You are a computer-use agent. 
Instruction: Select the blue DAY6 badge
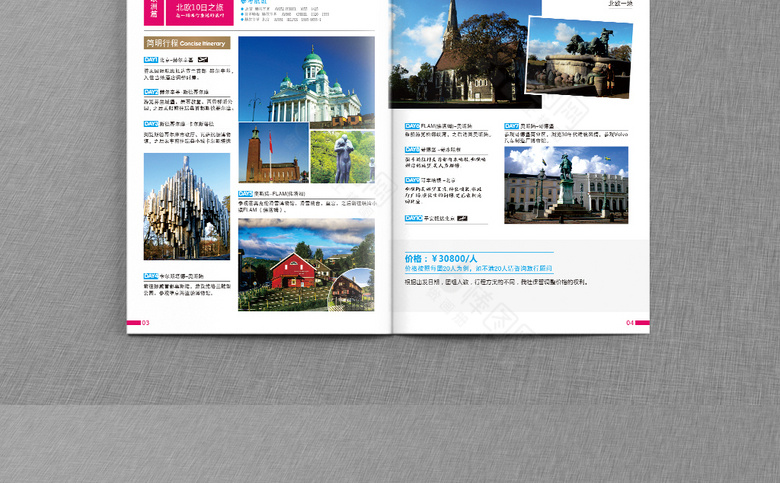412,126
